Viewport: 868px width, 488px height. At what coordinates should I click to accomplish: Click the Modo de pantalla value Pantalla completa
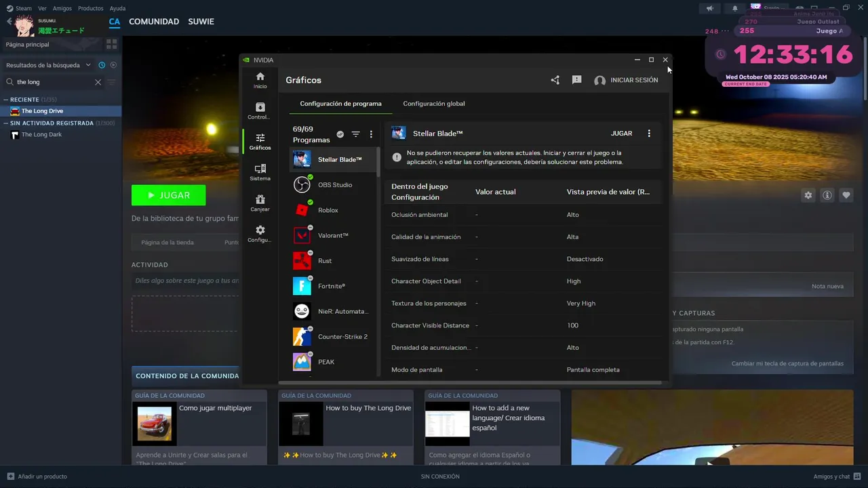coord(593,370)
